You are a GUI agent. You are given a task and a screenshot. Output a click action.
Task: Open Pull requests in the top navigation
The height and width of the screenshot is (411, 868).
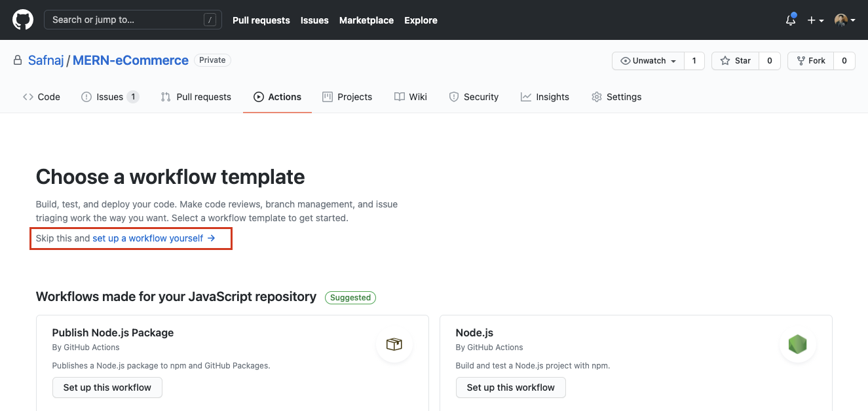click(x=261, y=20)
